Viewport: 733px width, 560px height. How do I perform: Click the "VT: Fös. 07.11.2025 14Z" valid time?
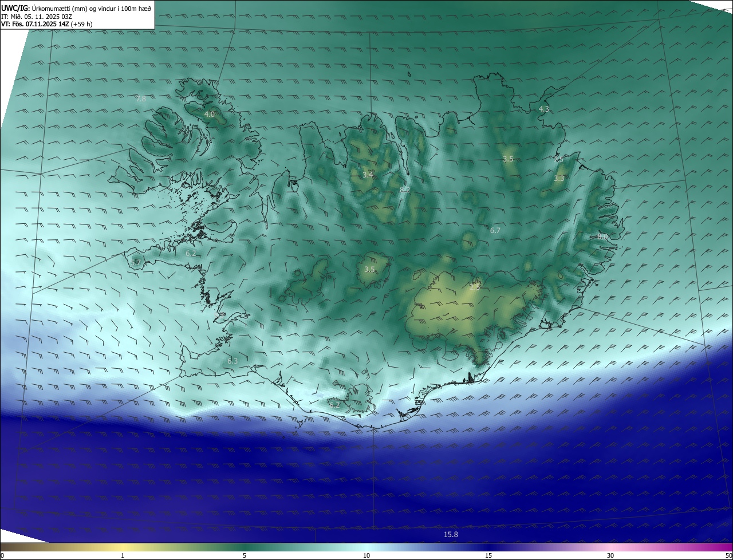[36, 24]
